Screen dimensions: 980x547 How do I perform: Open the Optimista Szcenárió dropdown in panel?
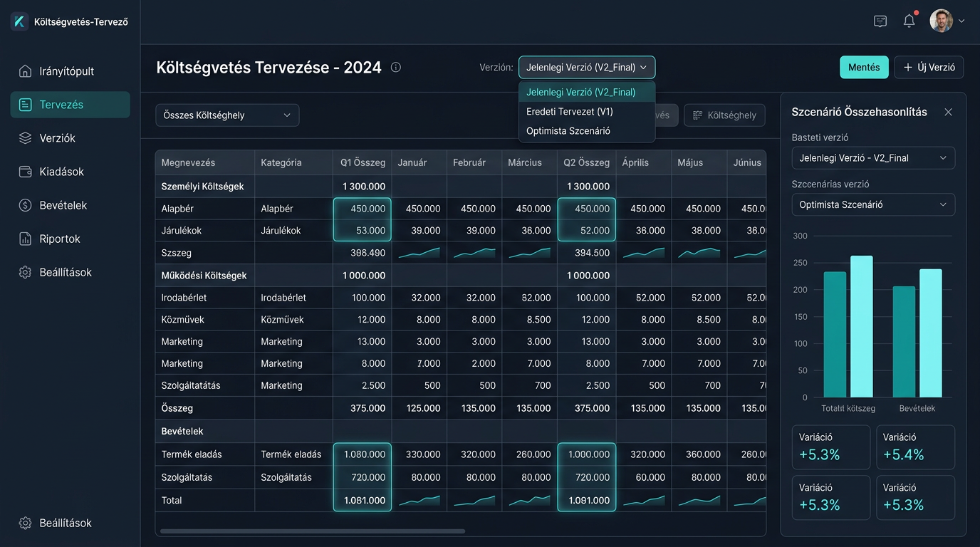pos(873,204)
